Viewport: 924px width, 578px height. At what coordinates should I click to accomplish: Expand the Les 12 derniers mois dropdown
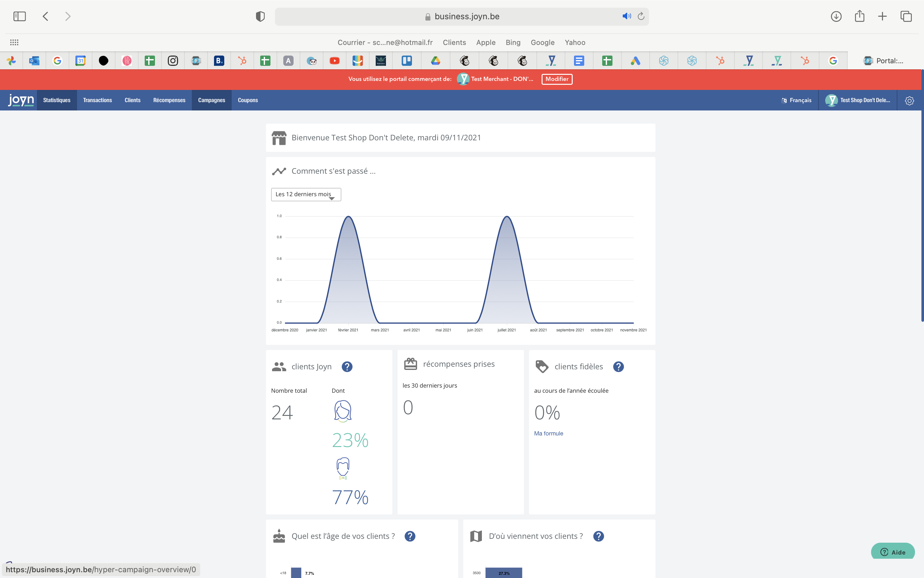coord(306,194)
